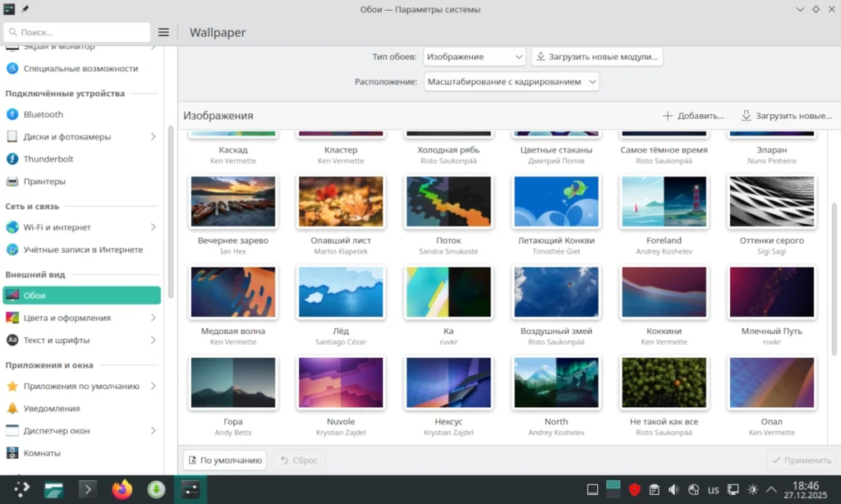Expand Текст и шрифты chevron
841x504 pixels.
pyautogui.click(x=153, y=340)
